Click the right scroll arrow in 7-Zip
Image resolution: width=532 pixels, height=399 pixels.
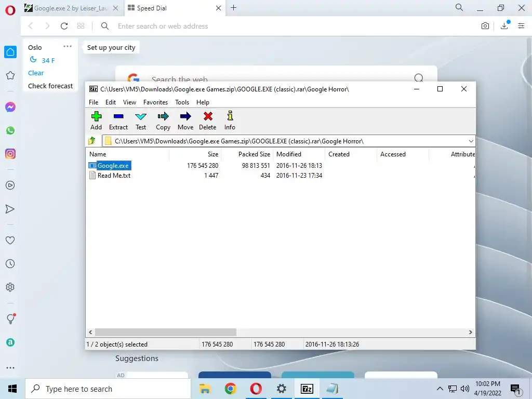click(470, 332)
